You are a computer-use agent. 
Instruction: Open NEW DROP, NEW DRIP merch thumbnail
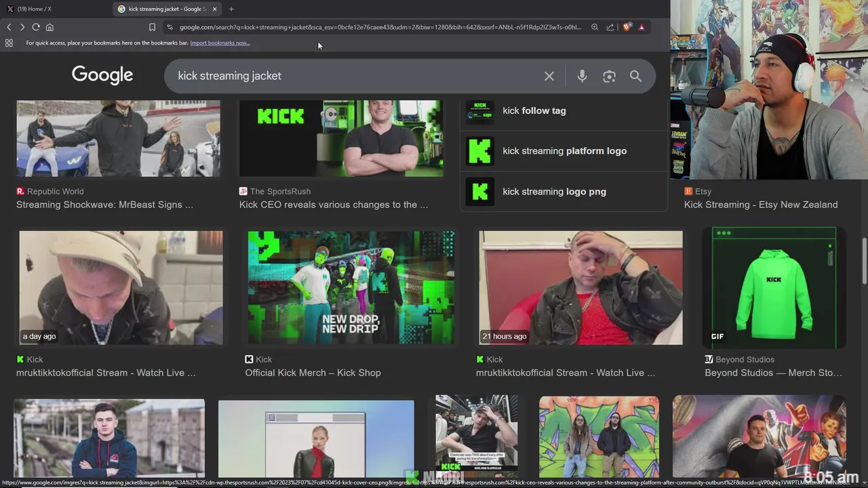pos(351,287)
